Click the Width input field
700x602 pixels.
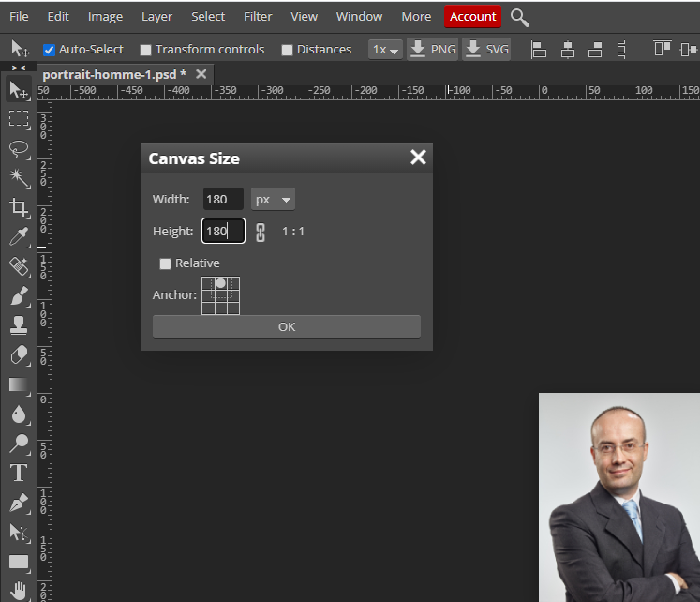(223, 200)
